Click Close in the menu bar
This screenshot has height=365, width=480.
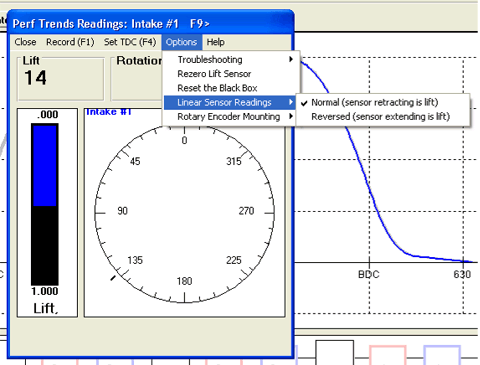click(x=25, y=42)
